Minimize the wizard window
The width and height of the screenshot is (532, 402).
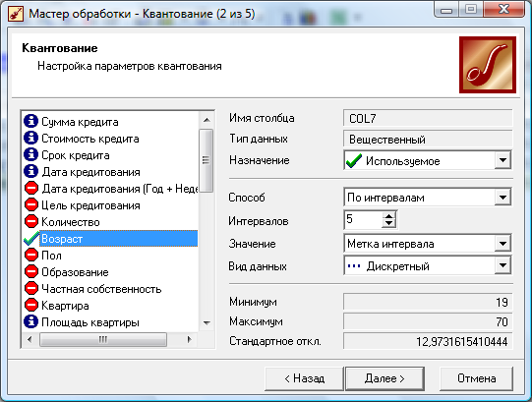pos(446,10)
